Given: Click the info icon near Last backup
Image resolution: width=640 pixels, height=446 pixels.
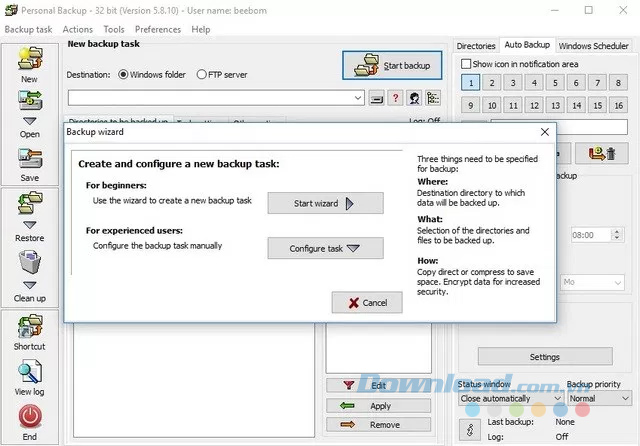Looking at the screenshot, I should [x=470, y=430].
